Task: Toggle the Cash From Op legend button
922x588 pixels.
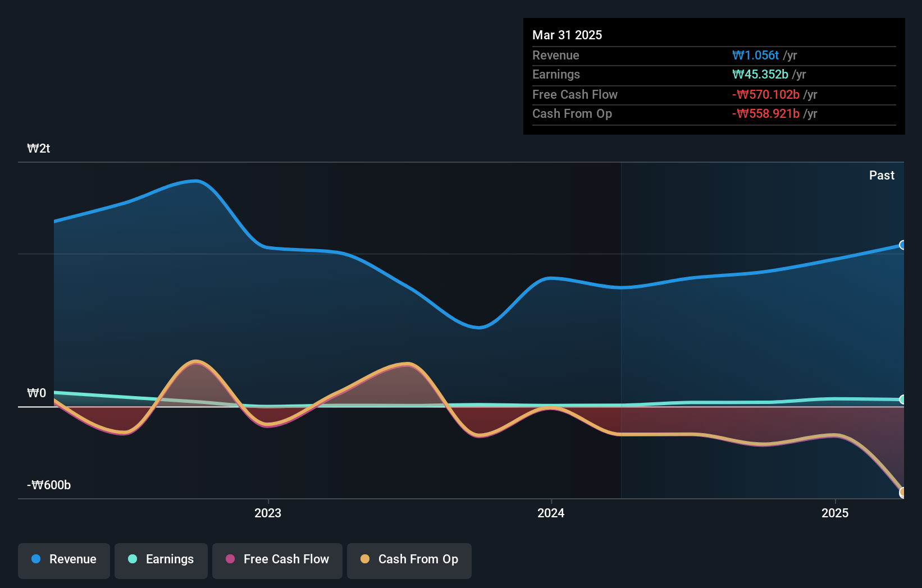Action: click(x=409, y=561)
